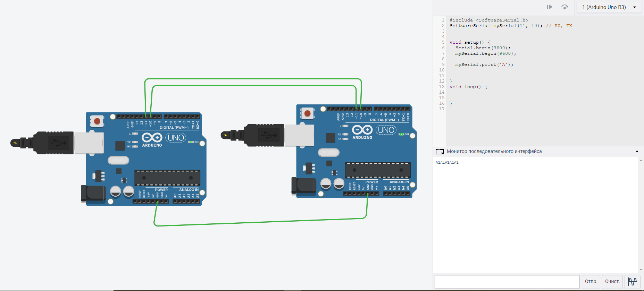The width and height of the screenshot is (644, 291).
Task: Select the ATmega chip on right Arduino
Action: point(378,170)
